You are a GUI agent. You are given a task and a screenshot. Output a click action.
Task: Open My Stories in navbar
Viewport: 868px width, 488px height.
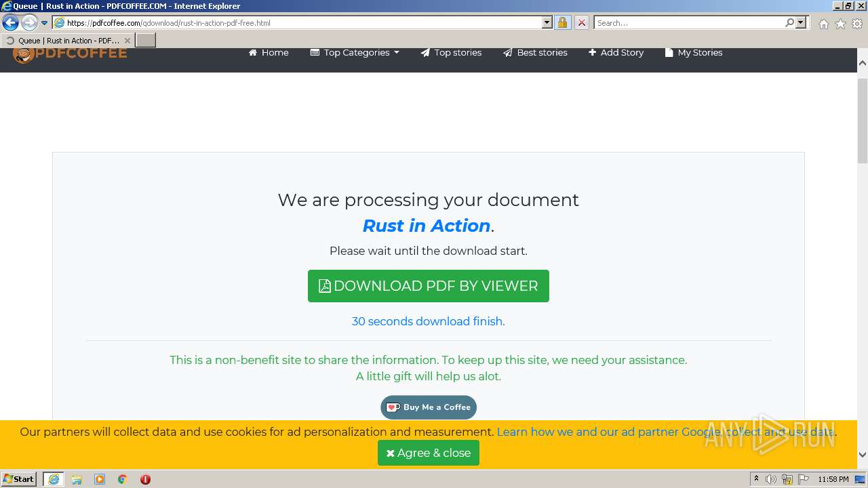pyautogui.click(x=694, y=52)
